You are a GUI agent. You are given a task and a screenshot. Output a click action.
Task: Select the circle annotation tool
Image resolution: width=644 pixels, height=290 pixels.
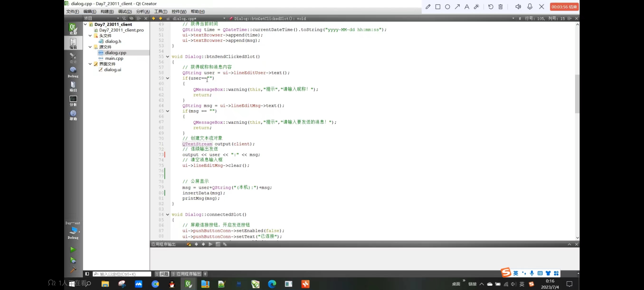click(448, 7)
